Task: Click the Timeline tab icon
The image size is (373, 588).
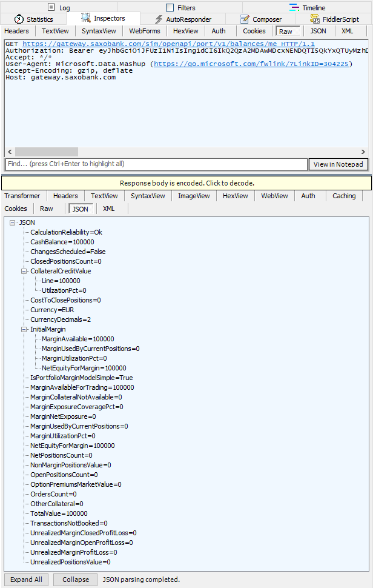Action: tap(294, 8)
